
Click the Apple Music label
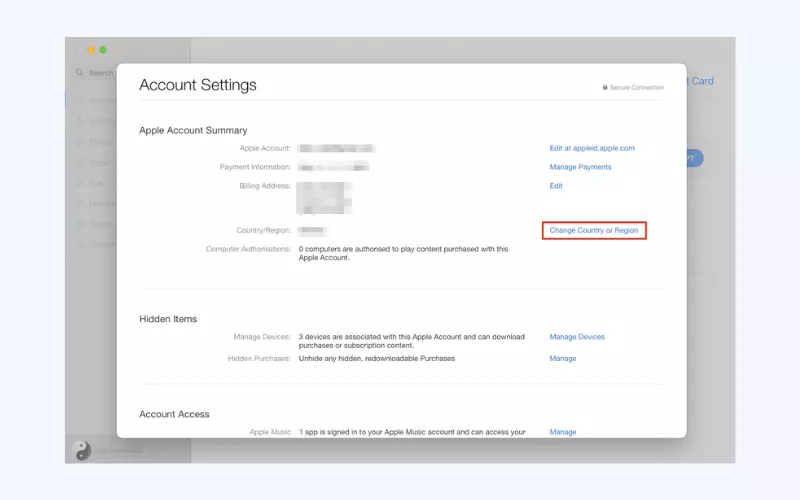tap(270, 432)
